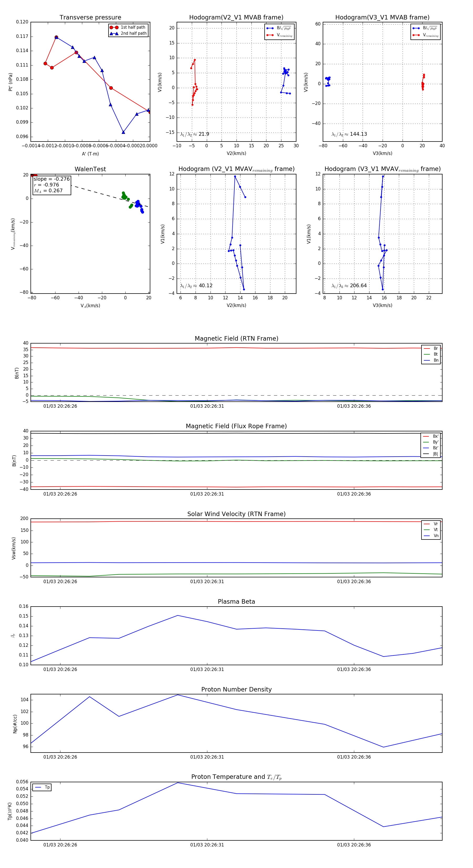Select the '2nd half path' legend entry
Screen dimensions: 473x868
coord(128,33)
